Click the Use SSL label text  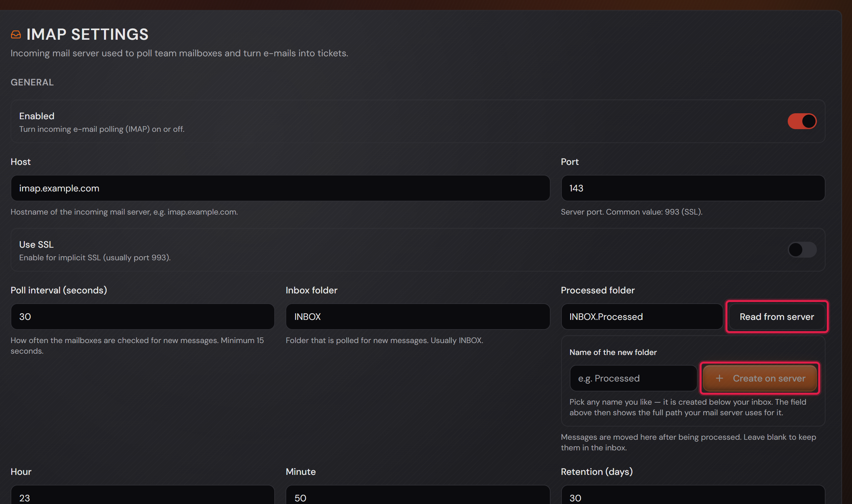tap(36, 244)
